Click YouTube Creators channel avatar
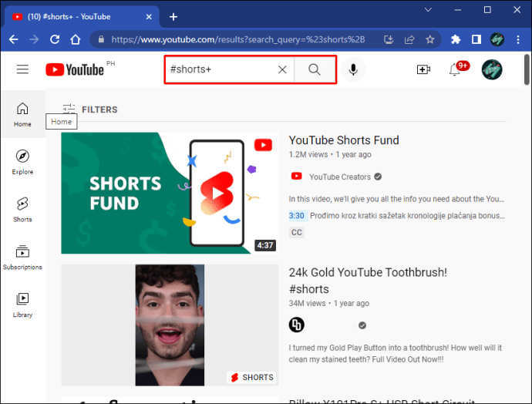The width and height of the screenshot is (532, 404). (x=297, y=176)
